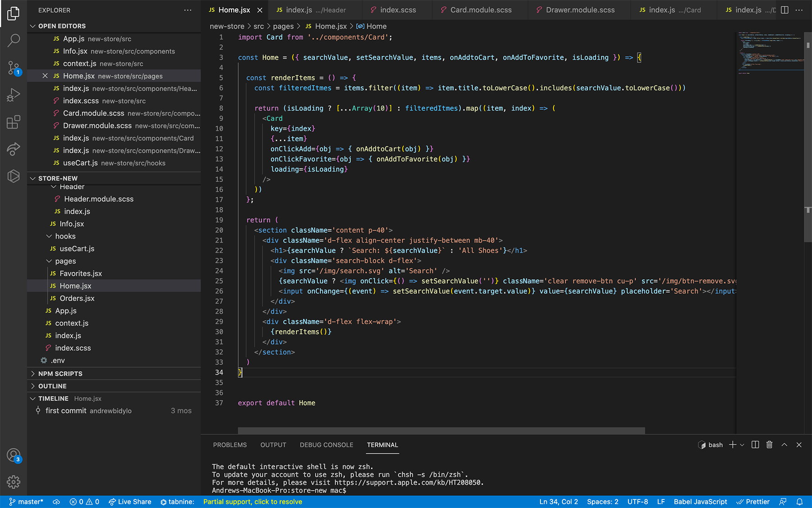Open the .env file
The height and width of the screenshot is (508, 812).
(114, 360)
